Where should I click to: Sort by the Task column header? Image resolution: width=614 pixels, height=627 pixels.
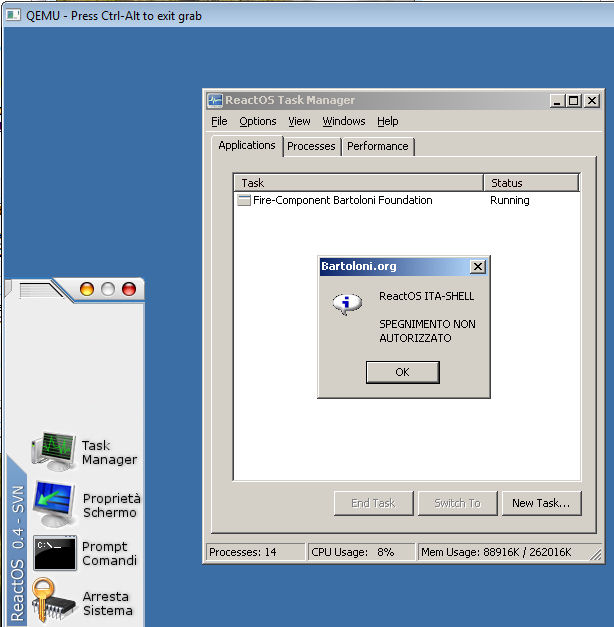click(358, 183)
